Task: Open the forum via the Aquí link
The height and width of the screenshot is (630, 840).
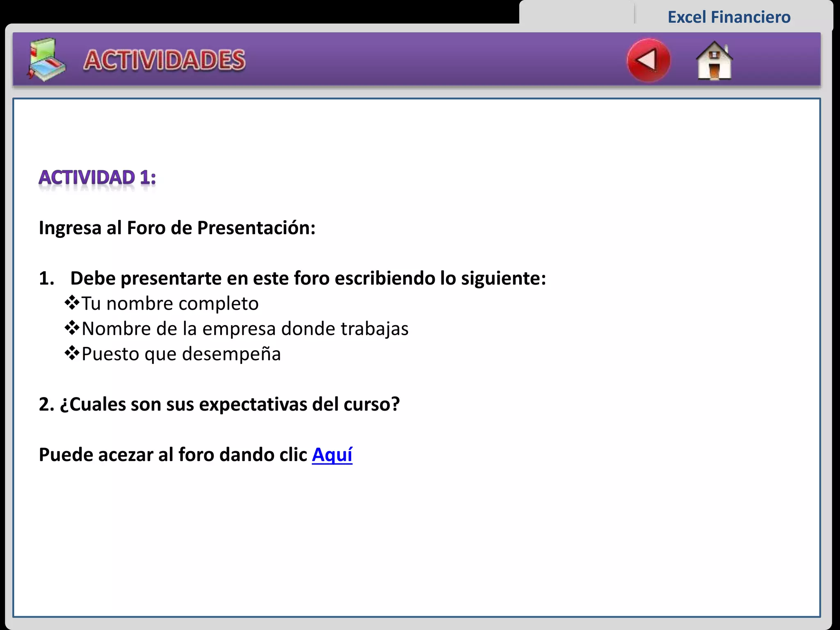Action: click(x=332, y=454)
